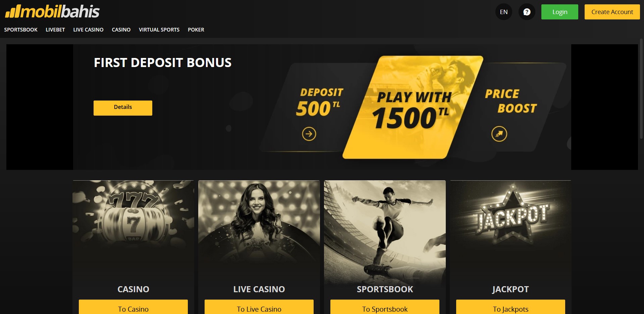Click the To Sportsbook button
The width and height of the screenshot is (644, 314).
[x=385, y=307]
